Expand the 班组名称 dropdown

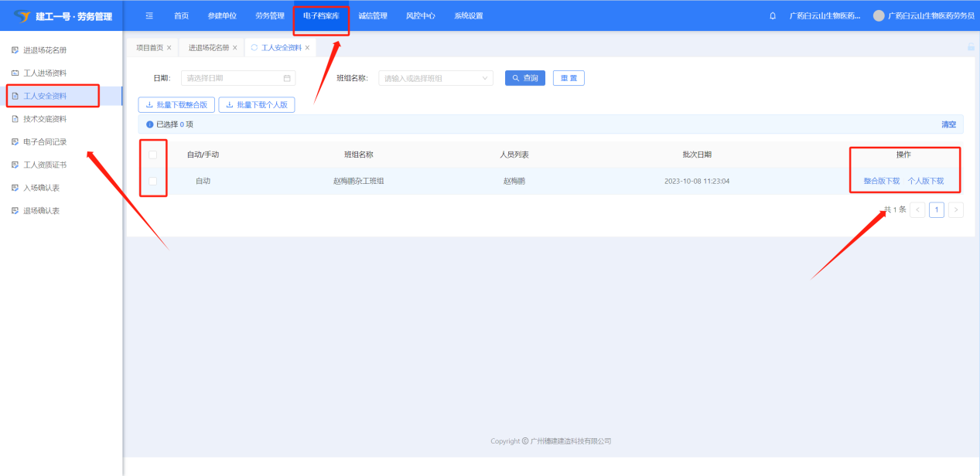pyautogui.click(x=485, y=78)
